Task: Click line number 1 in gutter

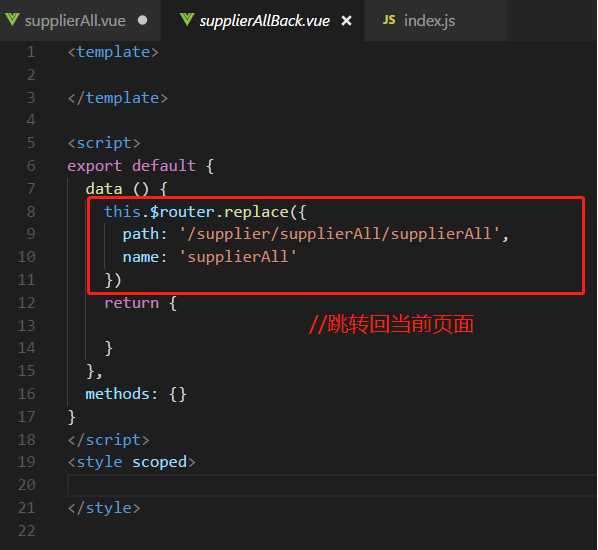Action: 31,52
